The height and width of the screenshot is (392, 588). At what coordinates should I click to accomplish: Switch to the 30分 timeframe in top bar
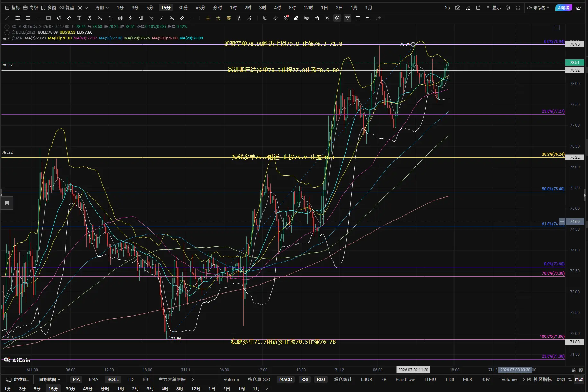(183, 8)
